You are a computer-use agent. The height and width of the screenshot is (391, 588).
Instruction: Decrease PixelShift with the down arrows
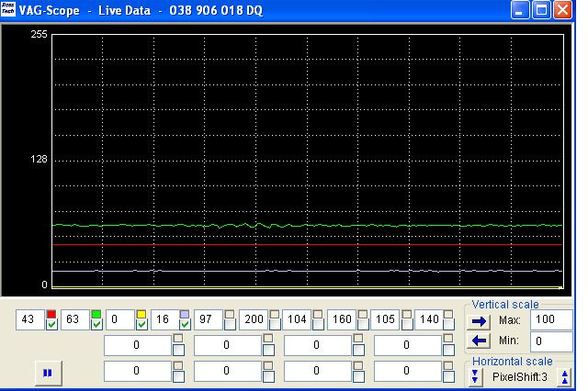(475, 377)
